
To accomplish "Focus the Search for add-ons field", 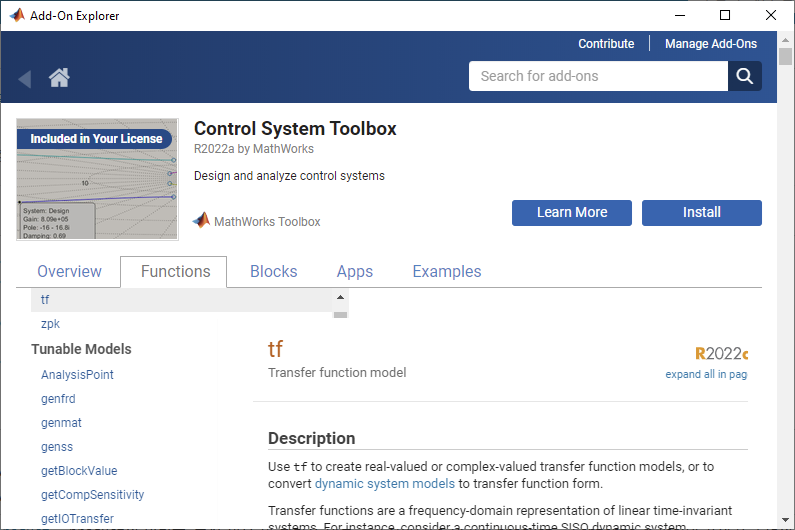I will click(598, 76).
